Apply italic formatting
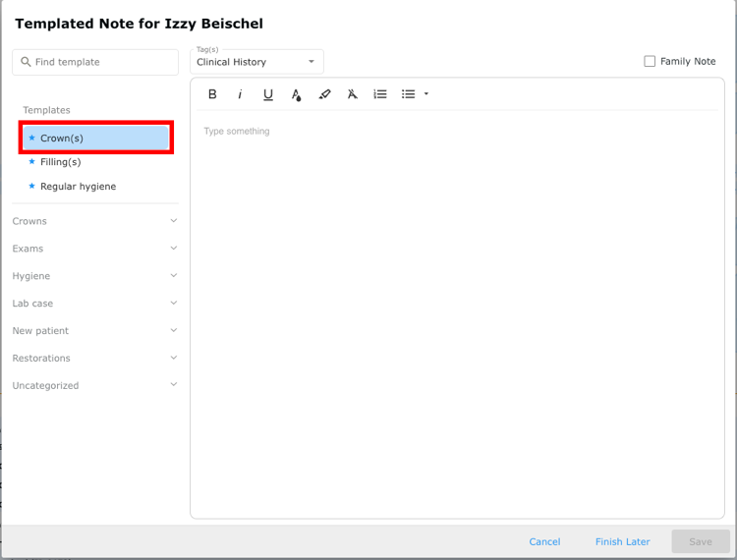 coord(240,94)
